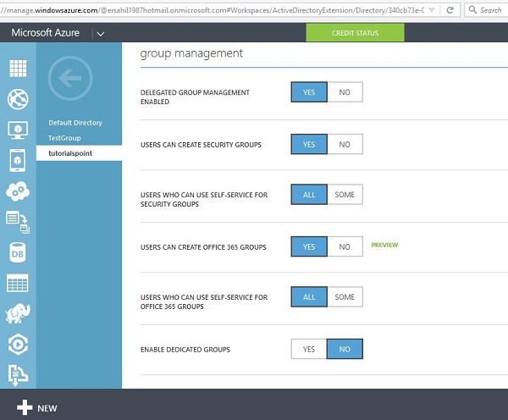Set Enable Dedicated Groups to Yes
Viewport: 508px width, 420px height.
tap(309, 349)
